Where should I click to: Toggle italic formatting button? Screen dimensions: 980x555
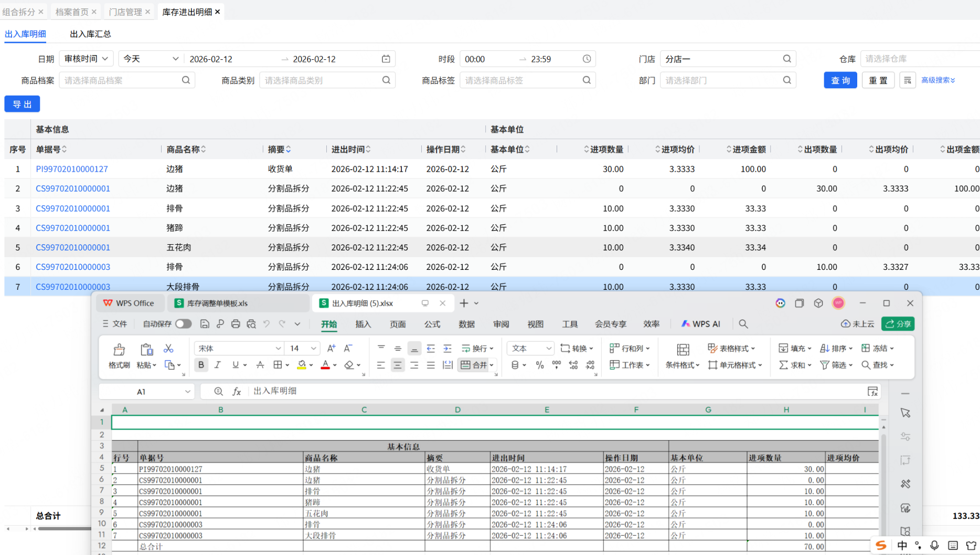[x=218, y=365]
